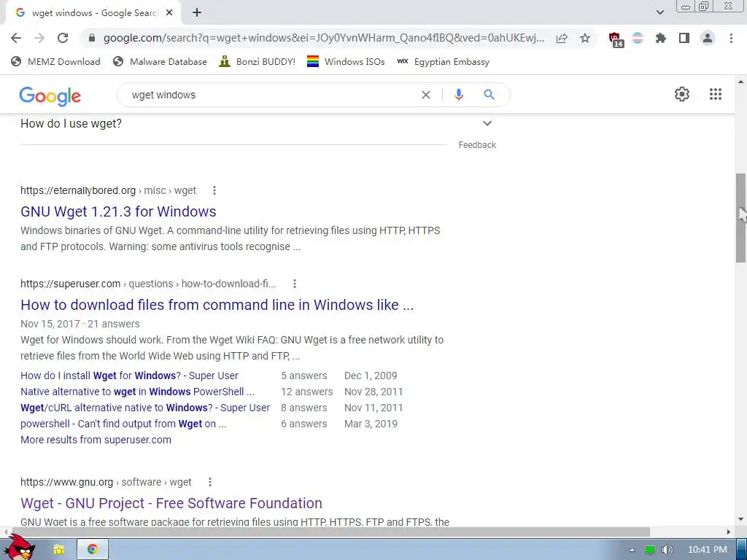Go back to the previous page
Image resolution: width=747 pixels, height=560 pixels.
click(16, 38)
